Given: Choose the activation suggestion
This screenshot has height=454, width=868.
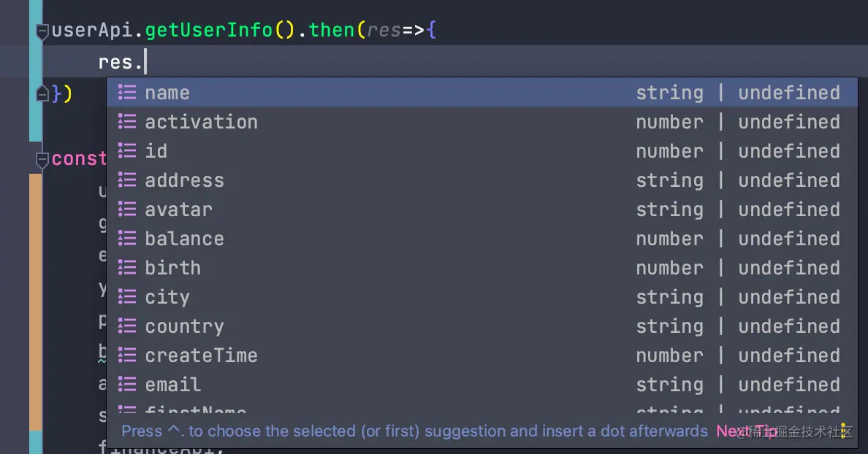Looking at the screenshot, I should [201, 122].
